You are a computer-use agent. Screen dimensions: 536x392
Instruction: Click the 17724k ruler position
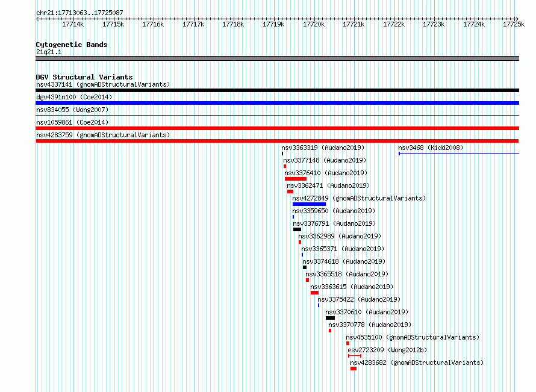pyautogui.click(x=474, y=24)
